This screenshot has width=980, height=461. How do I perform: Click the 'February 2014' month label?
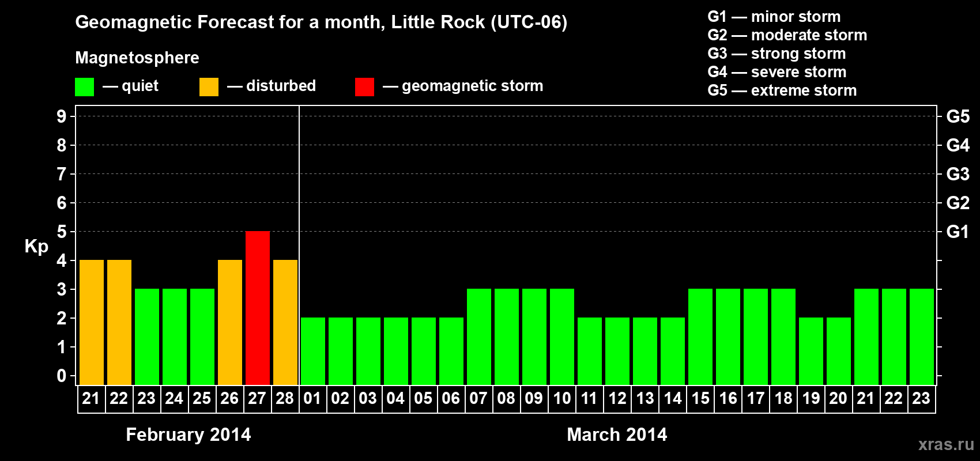(x=189, y=434)
